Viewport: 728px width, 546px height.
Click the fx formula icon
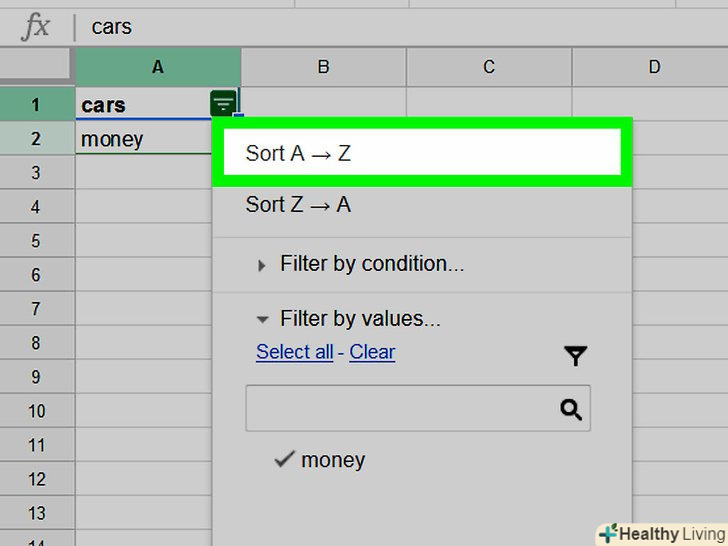pyautogui.click(x=36, y=27)
